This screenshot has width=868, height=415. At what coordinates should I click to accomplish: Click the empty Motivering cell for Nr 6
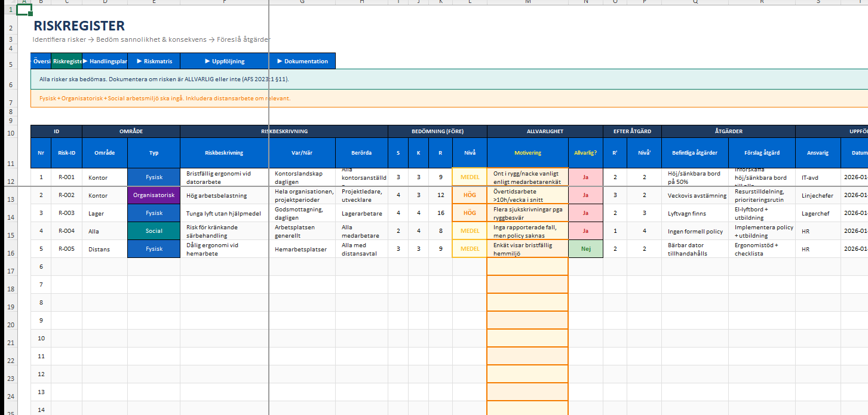click(x=527, y=267)
